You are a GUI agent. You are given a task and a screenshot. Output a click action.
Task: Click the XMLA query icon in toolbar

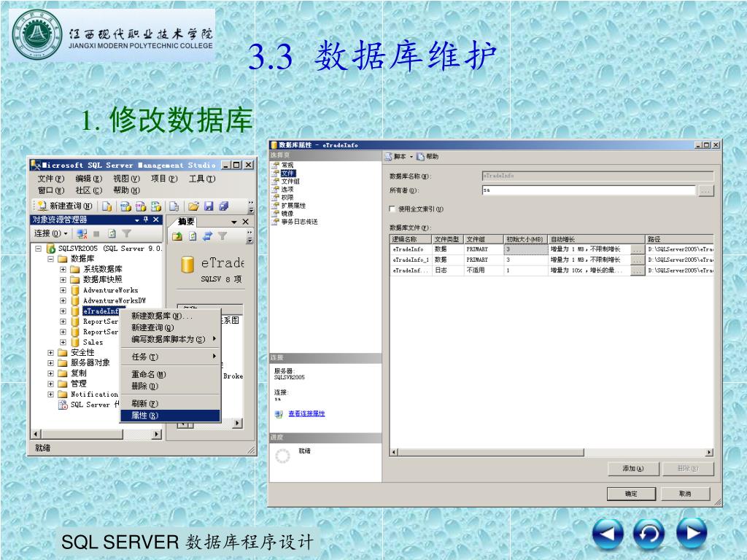[x=156, y=206]
